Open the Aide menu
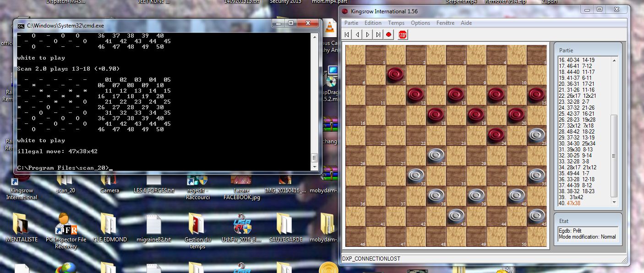Screen dimensions: 644x273 tap(466, 23)
